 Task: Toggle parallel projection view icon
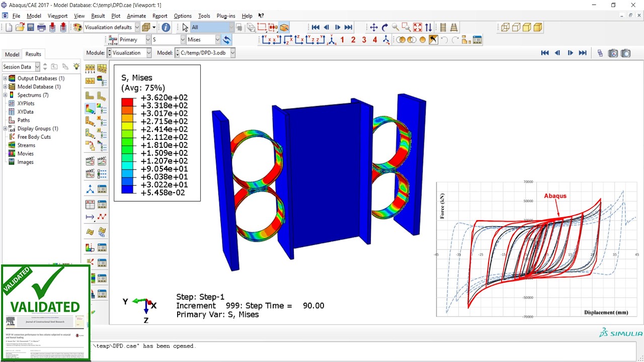443,27
